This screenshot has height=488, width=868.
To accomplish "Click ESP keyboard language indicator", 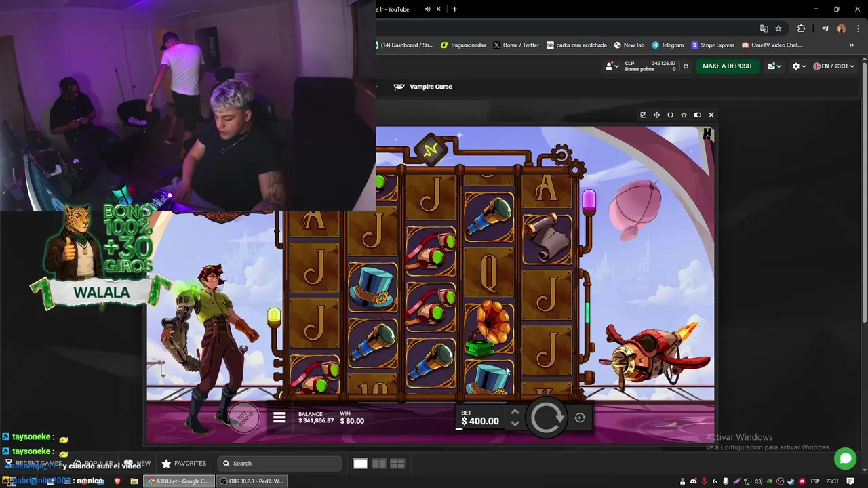I will pos(815,481).
